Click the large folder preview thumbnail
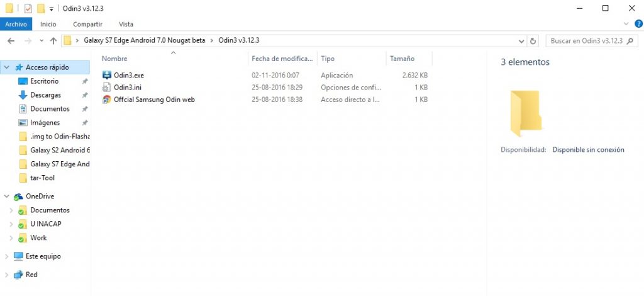 [x=526, y=113]
